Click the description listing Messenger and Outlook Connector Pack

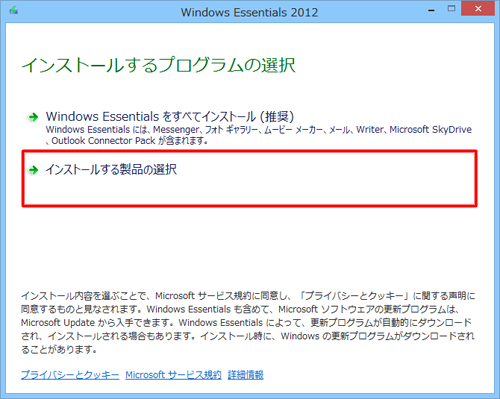259,135
